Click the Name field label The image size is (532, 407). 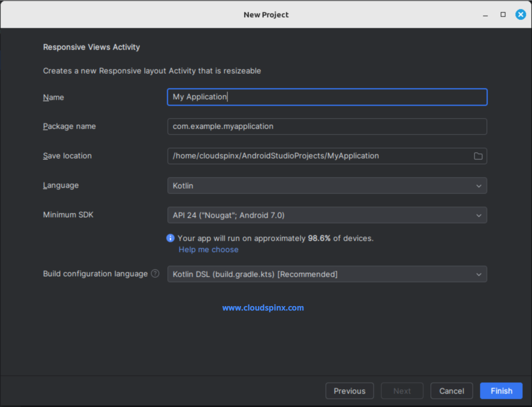54,97
